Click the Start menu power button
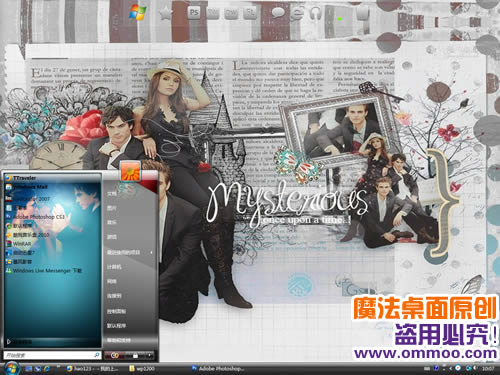The width and height of the screenshot is (500, 375). pos(115,356)
